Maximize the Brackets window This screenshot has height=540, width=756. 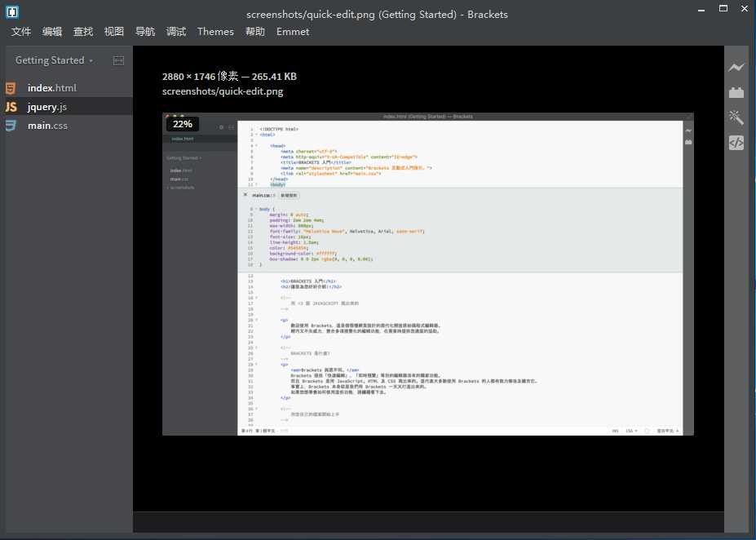click(723, 9)
